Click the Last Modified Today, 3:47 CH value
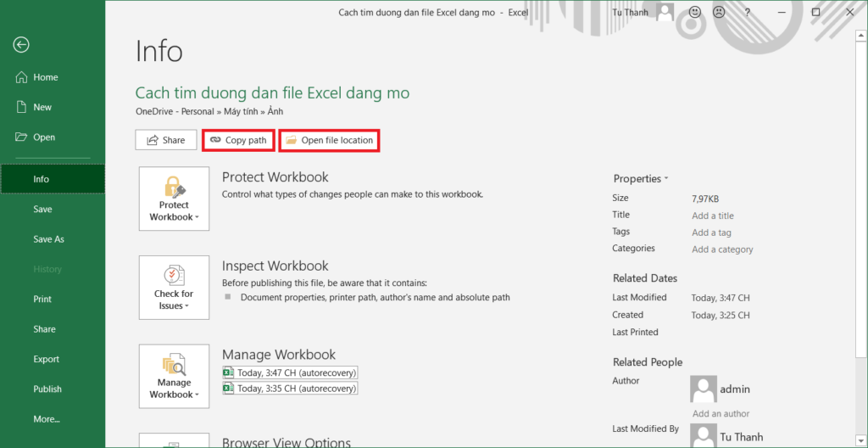 click(721, 298)
